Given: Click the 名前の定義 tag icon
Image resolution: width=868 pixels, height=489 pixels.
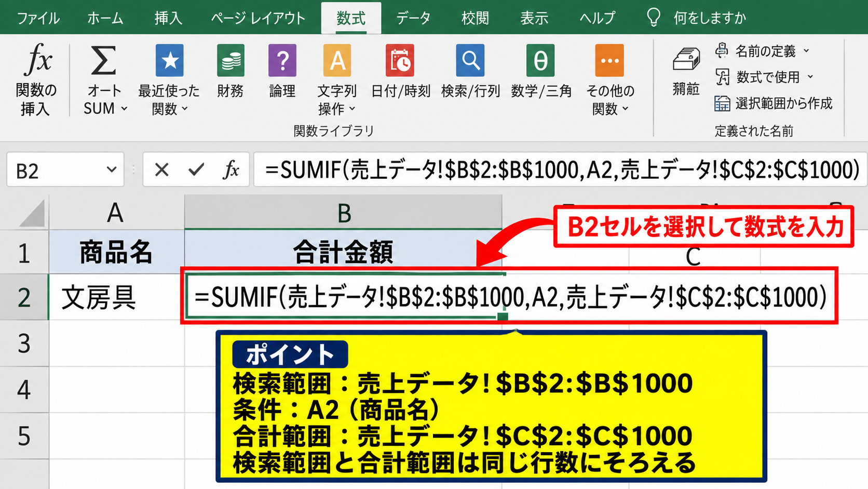Looking at the screenshot, I should (x=722, y=50).
